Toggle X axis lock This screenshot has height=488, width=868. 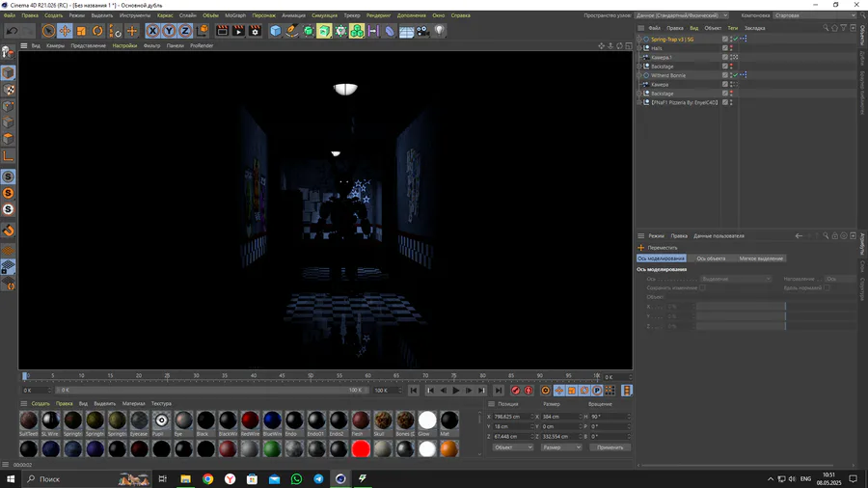pos(152,31)
